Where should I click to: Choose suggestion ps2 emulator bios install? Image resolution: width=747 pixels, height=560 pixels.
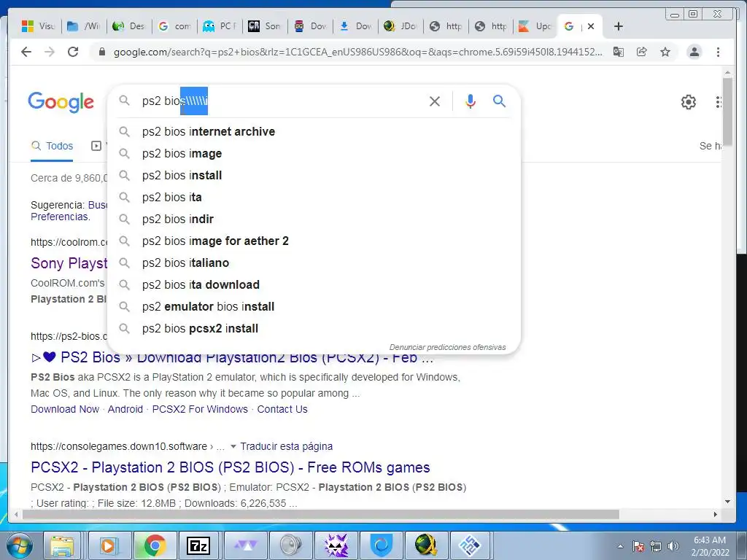coord(314,307)
